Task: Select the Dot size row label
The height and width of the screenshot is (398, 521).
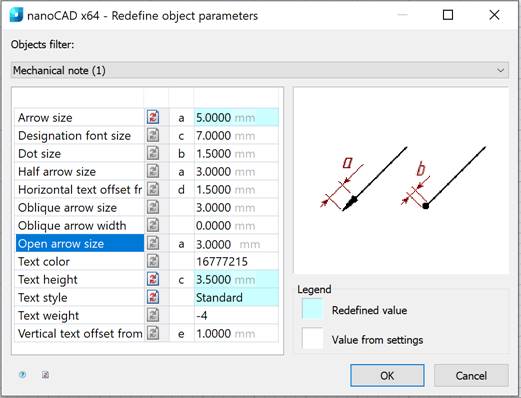Action: tap(80, 153)
